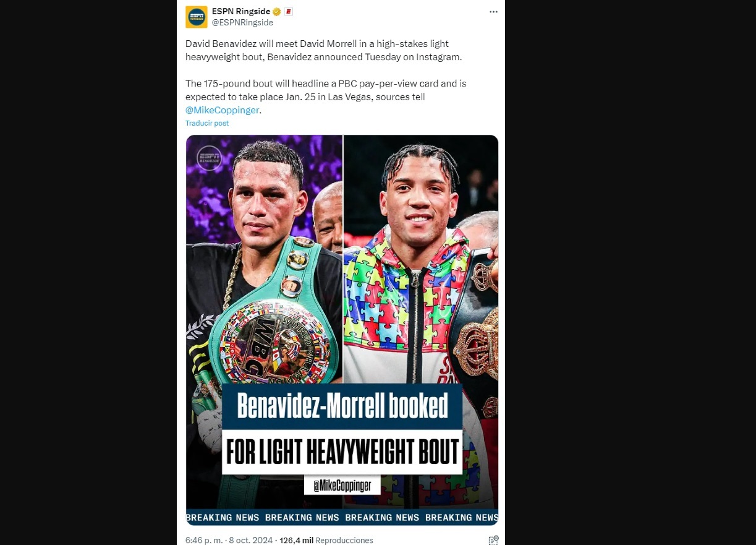Screen dimensions: 756x545
Task: Open the @MikeCoppinger mention in tweet text
Action: [222, 110]
